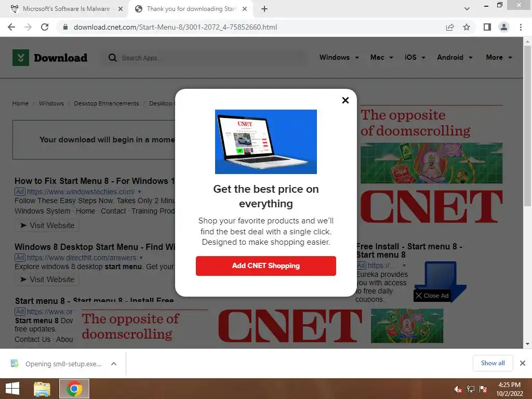Open the How to Fix Start Menu 8 ad
Image resolution: width=532 pixels, height=399 pixels.
point(95,181)
